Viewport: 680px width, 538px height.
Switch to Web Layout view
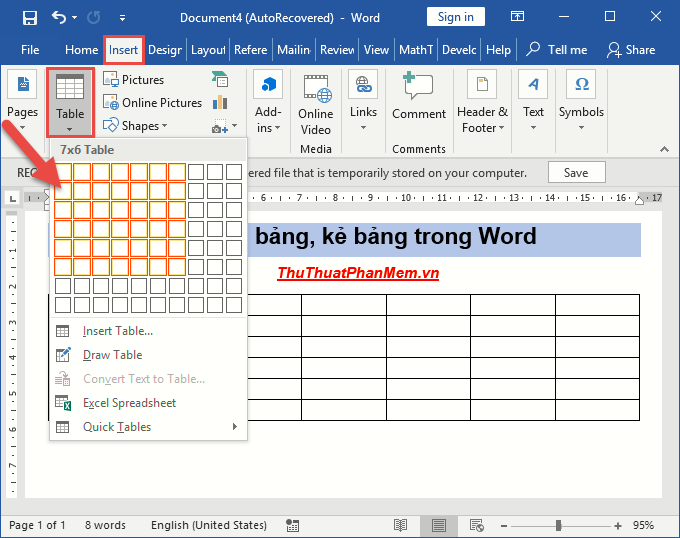click(x=477, y=525)
